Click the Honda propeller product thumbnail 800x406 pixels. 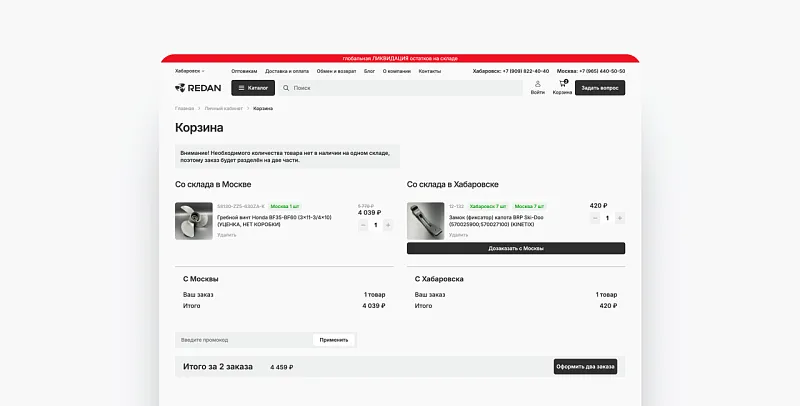pyautogui.click(x=194, y=221)
